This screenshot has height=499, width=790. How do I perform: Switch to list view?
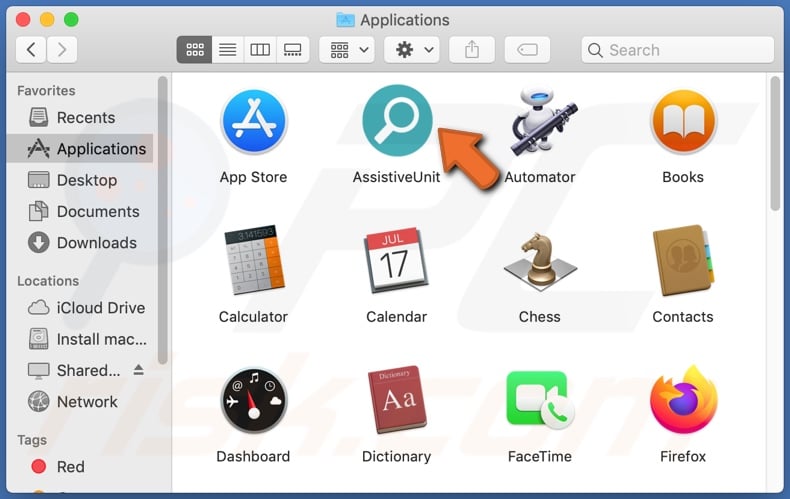tap(228, 50)
